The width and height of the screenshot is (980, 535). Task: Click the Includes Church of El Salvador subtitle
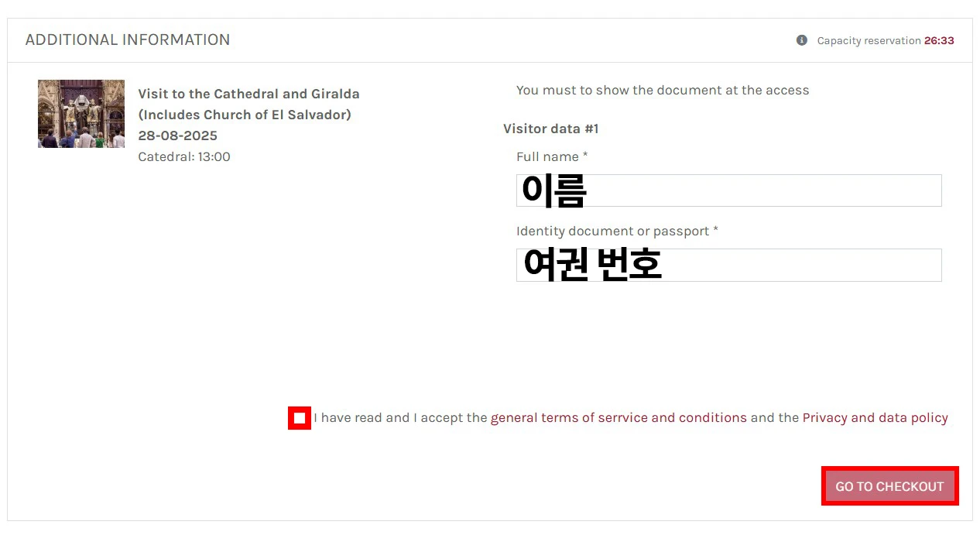point(245,115)
